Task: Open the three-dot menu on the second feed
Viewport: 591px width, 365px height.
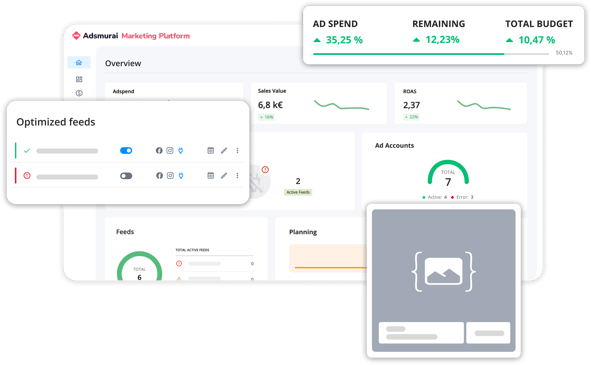Action: (x=237, y=175)
